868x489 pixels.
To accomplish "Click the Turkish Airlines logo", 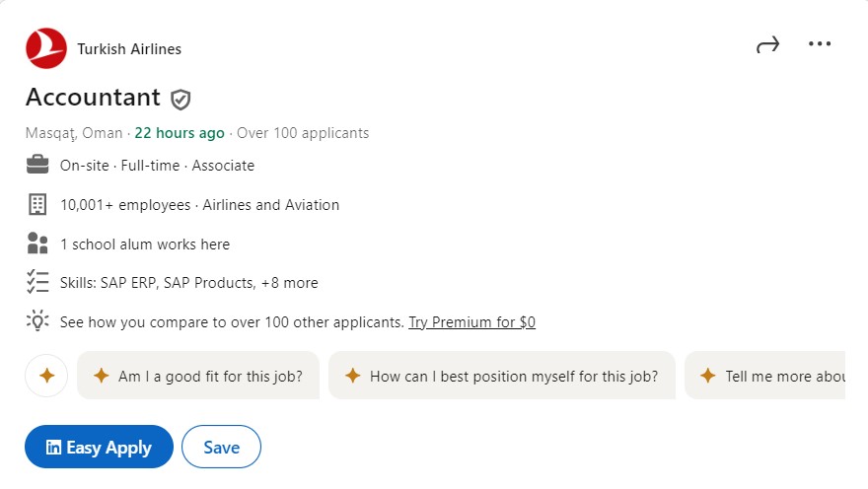I will click(46, 48).
